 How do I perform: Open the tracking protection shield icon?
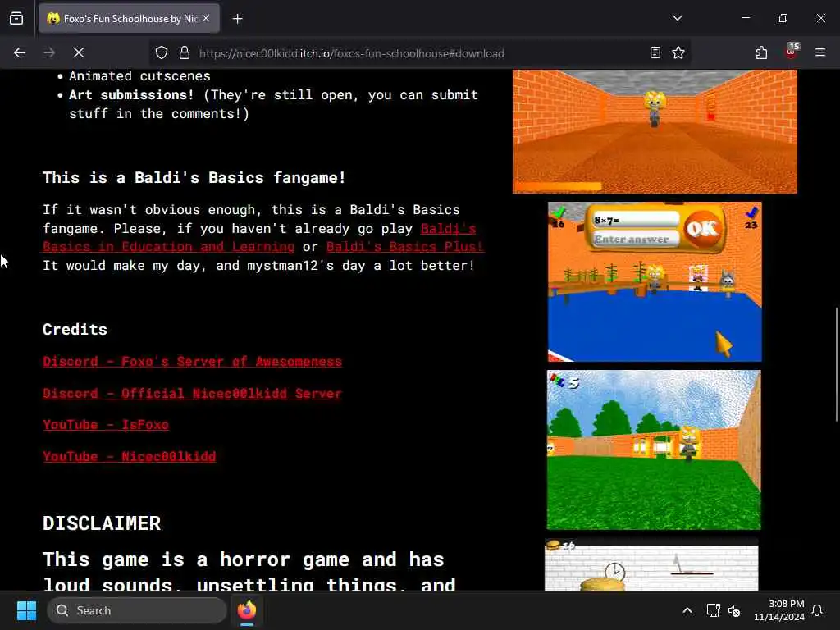point(162,52)
